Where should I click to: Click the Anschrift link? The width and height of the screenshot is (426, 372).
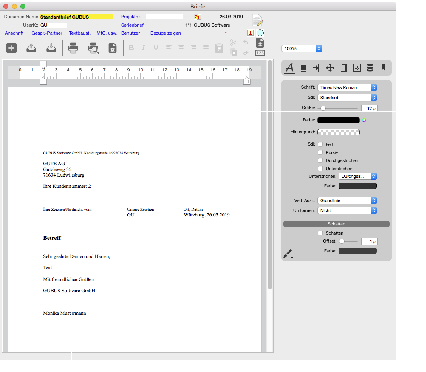[14, 33]
